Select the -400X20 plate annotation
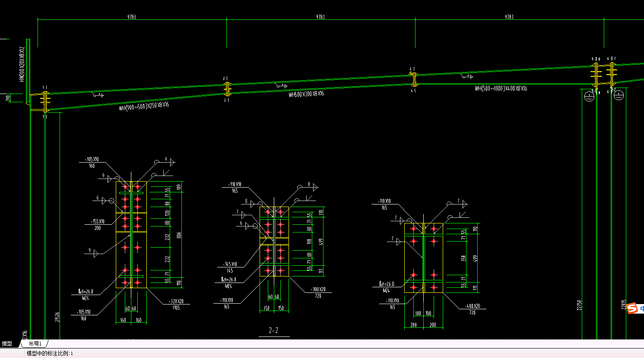 tap(472, 306)
